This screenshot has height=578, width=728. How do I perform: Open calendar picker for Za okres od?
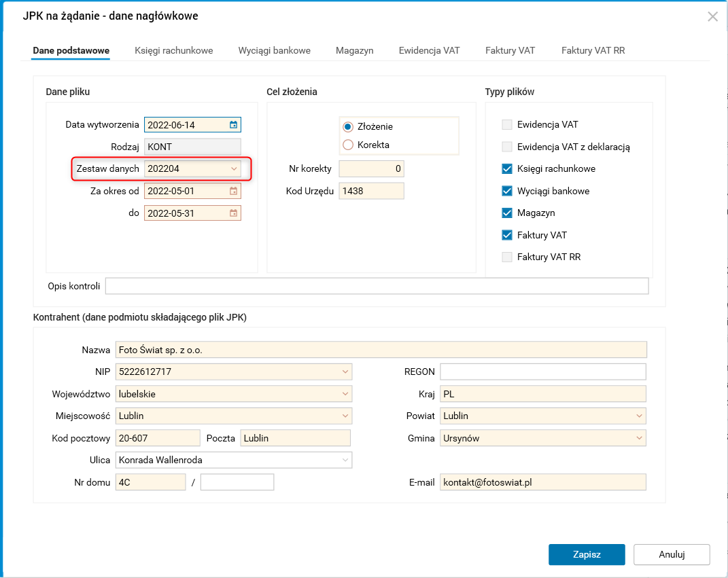(233, 191)
